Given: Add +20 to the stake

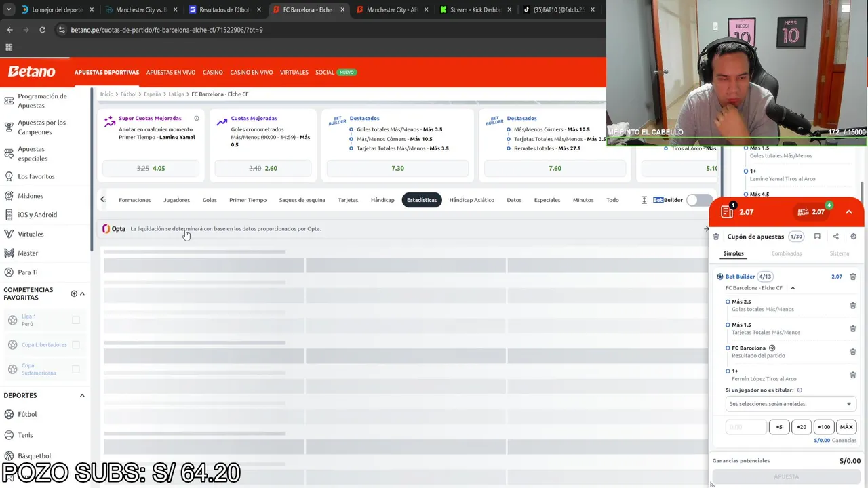Looking at the screenshot, I should click(802, 427).
